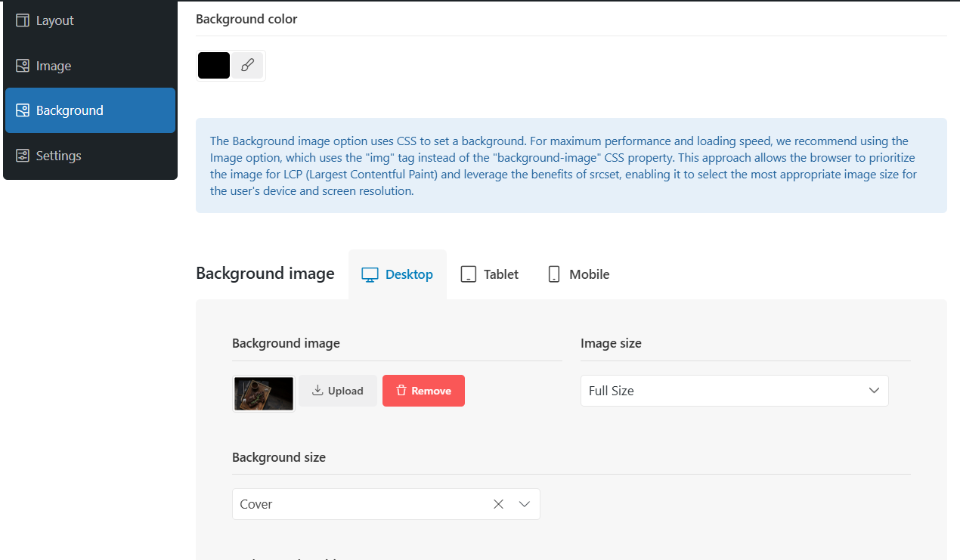
Task: Open the Image section in sidebar
Action: [x=90, y=66]
